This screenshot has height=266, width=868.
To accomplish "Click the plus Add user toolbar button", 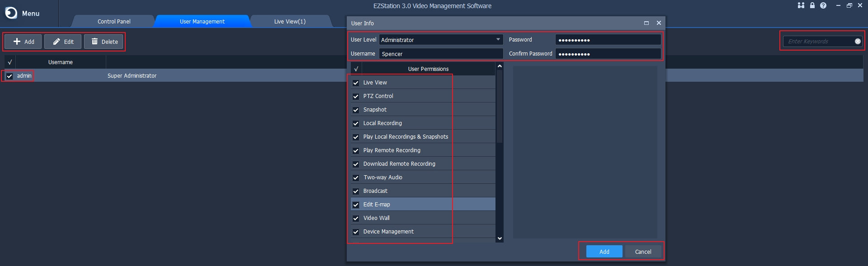I will click(x=23, y=42).
